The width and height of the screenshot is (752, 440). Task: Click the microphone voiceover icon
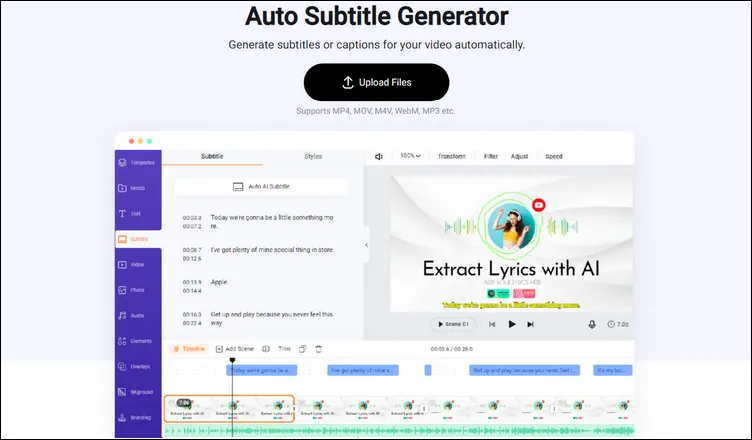coord(592,324)
